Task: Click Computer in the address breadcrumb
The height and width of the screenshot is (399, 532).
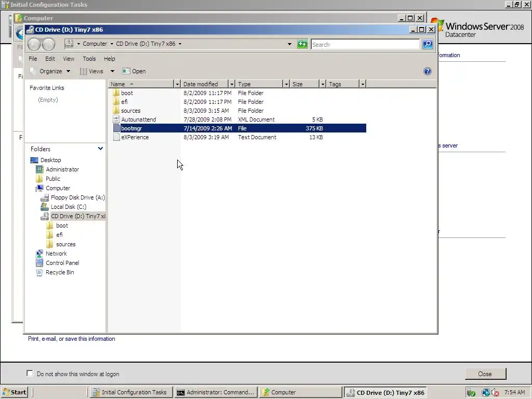Action: pyautogui.click(x=95, y=44)
